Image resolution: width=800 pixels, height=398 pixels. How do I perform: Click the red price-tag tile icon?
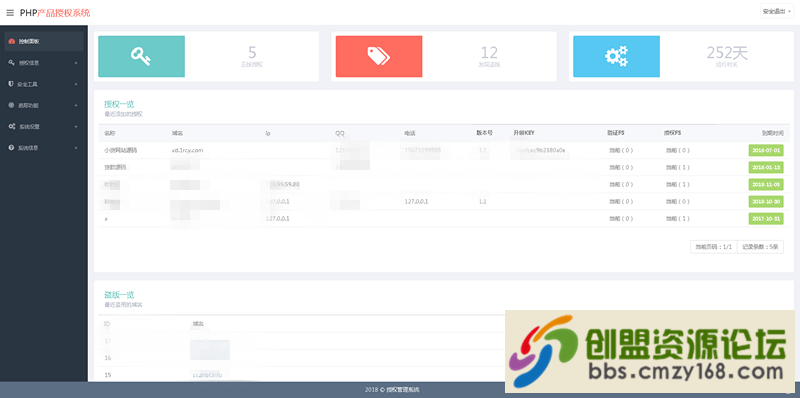click(379, 56)
